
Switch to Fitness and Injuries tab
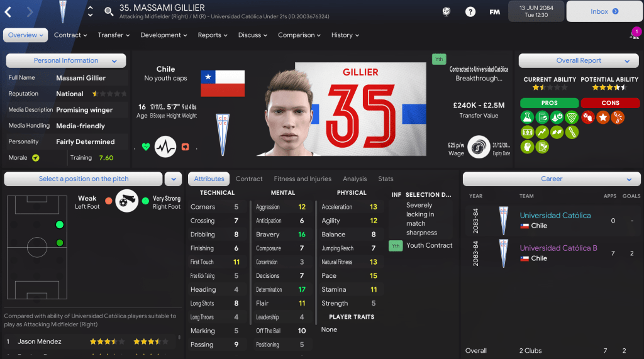pos(303,179)
